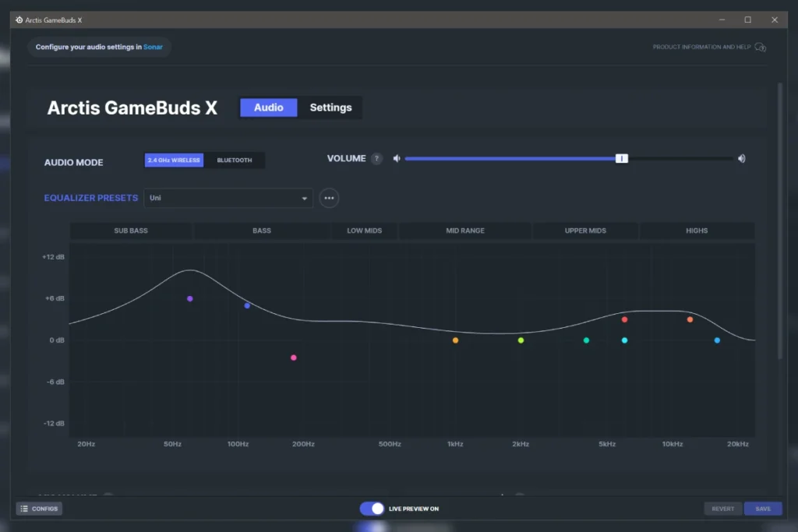Switch audio mode to Bluetooth

pos(235,160)
